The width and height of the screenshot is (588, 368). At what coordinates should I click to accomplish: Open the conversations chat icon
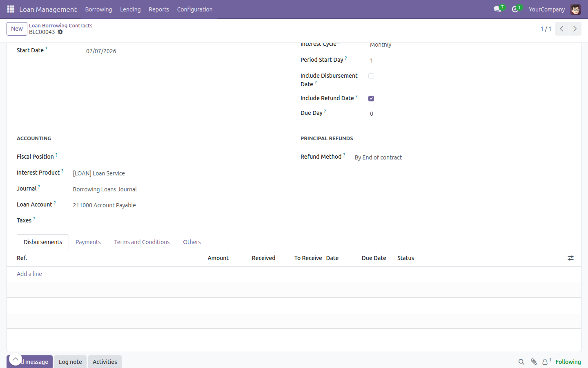497,9
